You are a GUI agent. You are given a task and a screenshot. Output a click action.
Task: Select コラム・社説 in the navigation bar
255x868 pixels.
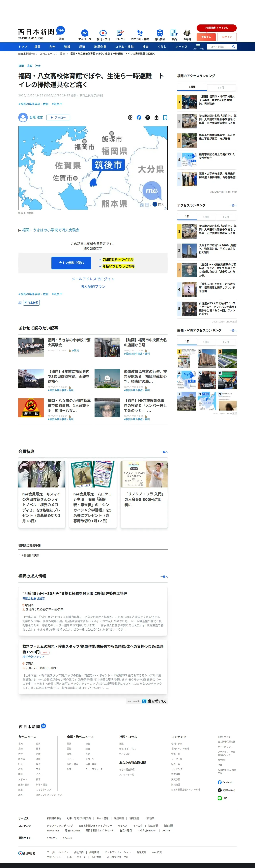[124, 47]
